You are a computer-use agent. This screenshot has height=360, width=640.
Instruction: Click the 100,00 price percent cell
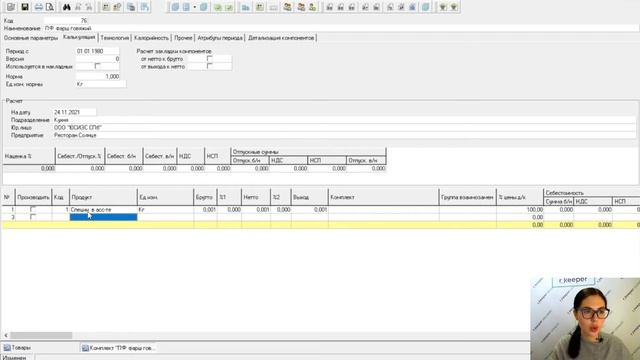point(520,209)
